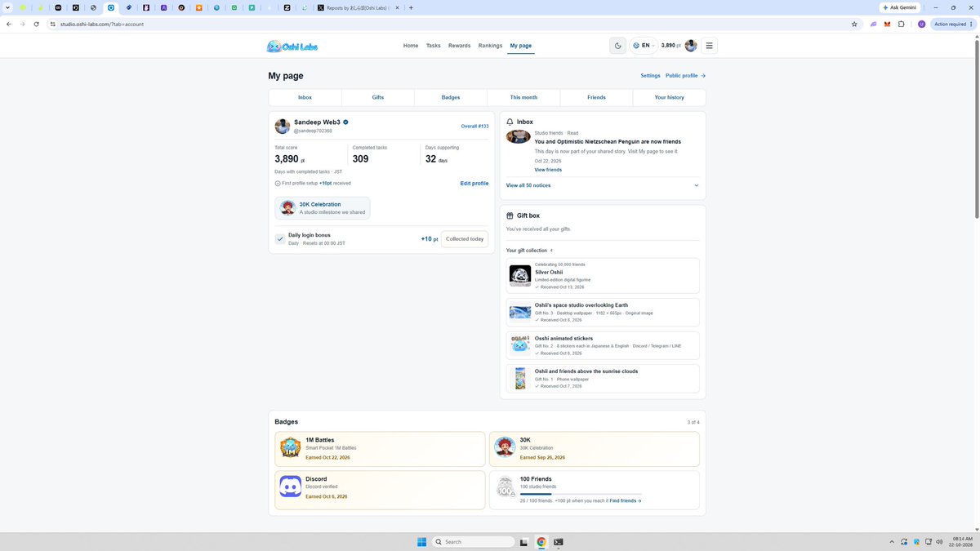Go back with the browser back arrow
980x551 pixels.
[9, 24]
